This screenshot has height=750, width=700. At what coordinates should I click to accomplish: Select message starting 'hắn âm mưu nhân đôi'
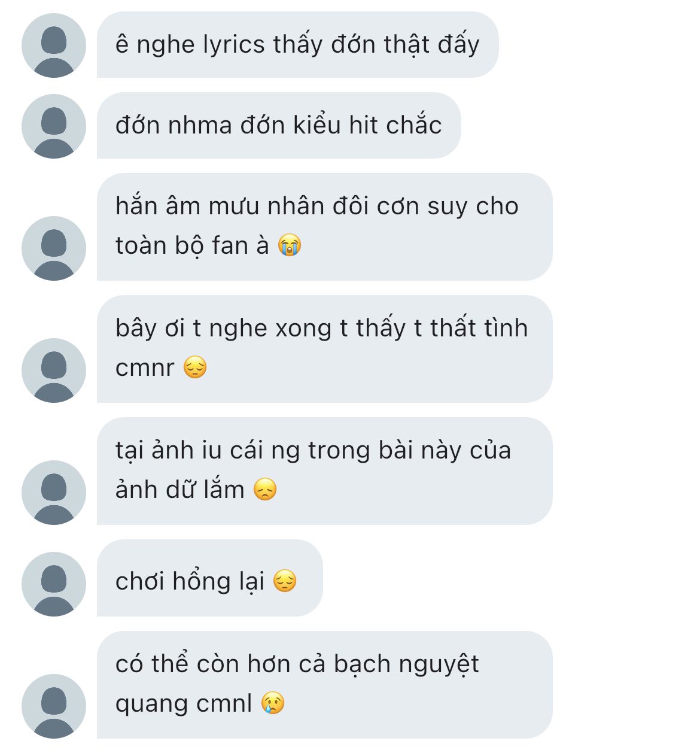[324, 226]
